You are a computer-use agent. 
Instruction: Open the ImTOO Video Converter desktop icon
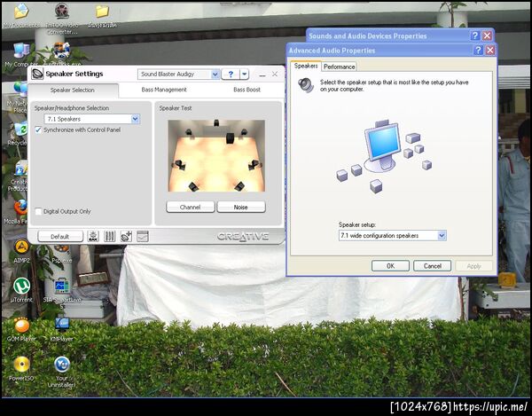pyautogui.click(x=62, y=19)
